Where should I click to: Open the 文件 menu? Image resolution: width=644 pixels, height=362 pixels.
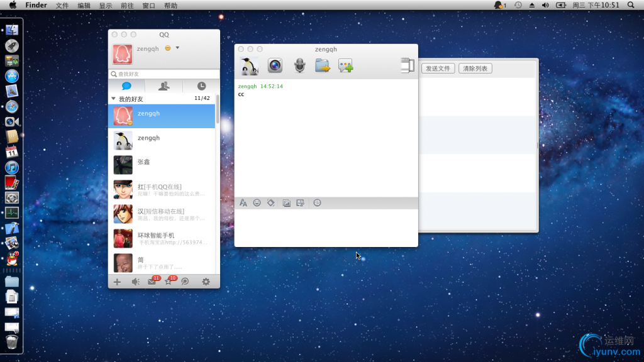pyautogui.click(x=62, y=6)
